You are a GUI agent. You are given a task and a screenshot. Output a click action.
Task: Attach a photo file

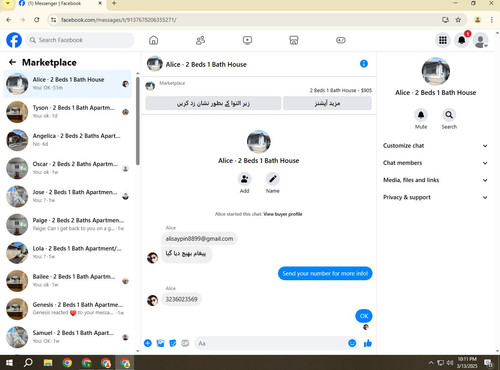click(160, 343)
